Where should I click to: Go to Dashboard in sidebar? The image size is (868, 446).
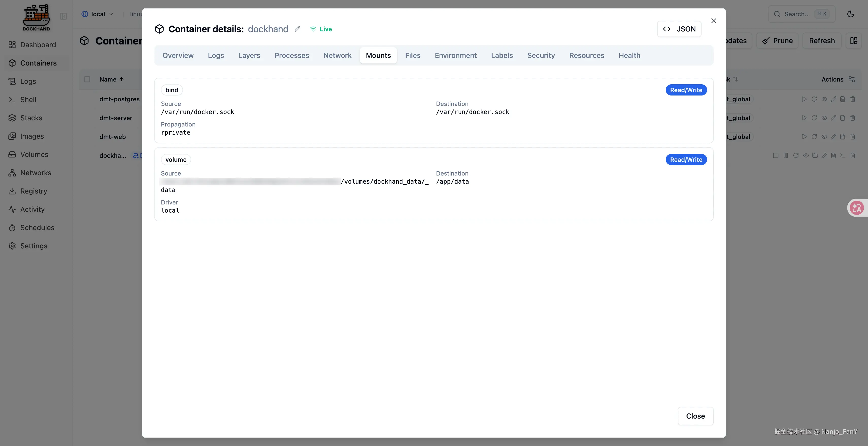coord(36,45)
